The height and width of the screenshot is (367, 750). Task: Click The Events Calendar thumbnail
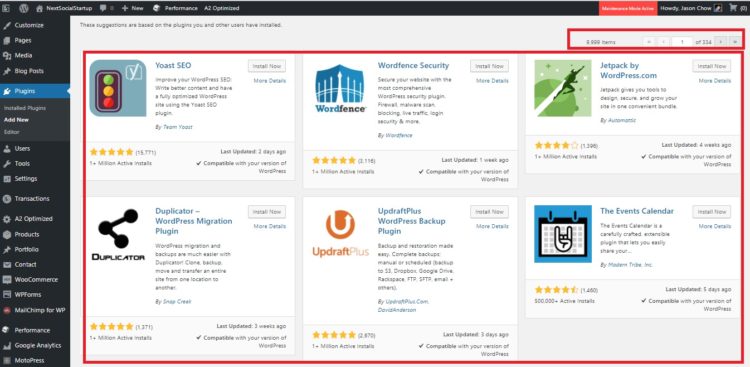pyautogui.click(x=563, y=234)
